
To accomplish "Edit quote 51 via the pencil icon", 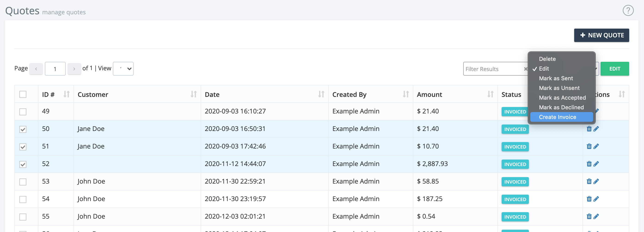I will (597, 146).
